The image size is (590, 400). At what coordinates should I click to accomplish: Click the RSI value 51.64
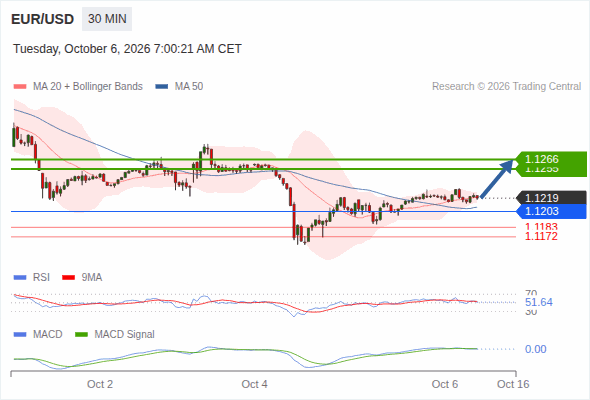(x=539, y=302)
